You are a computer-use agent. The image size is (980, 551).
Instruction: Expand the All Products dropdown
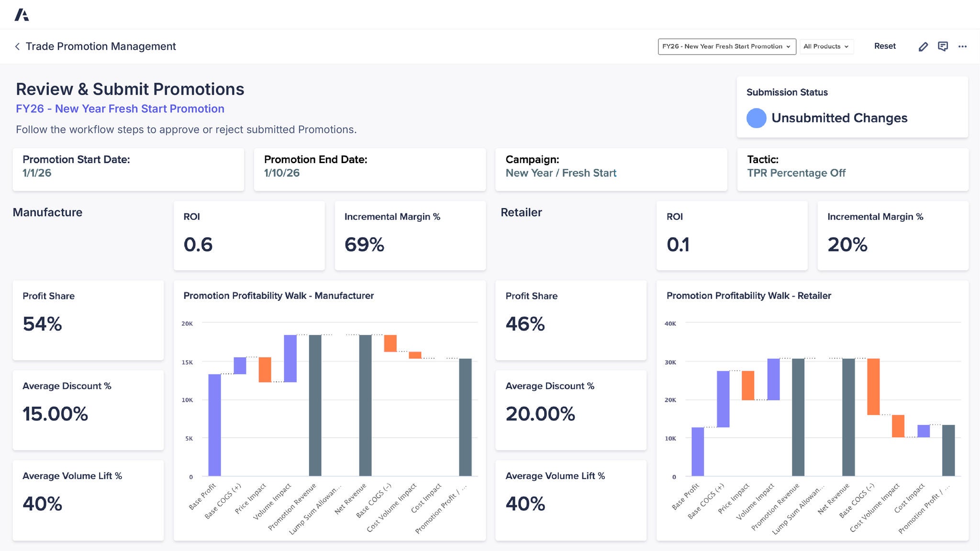tap(826, 46)
